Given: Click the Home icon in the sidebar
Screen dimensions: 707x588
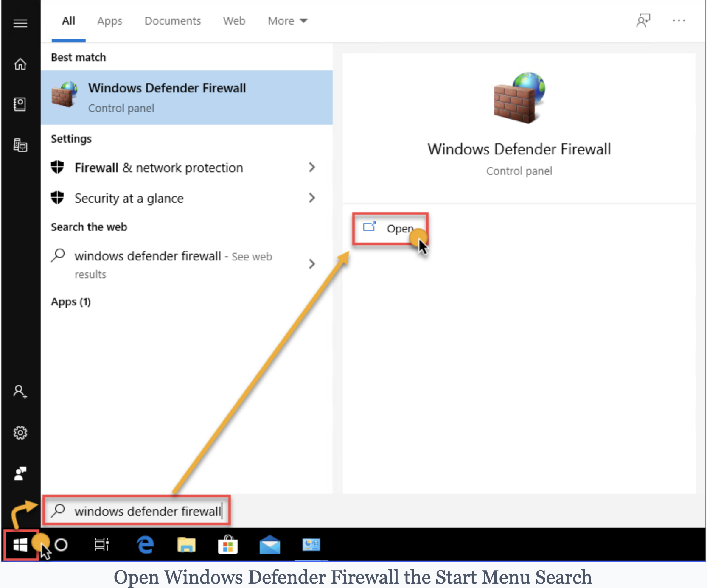Looking at the screenshot, I should pos(20,64).
